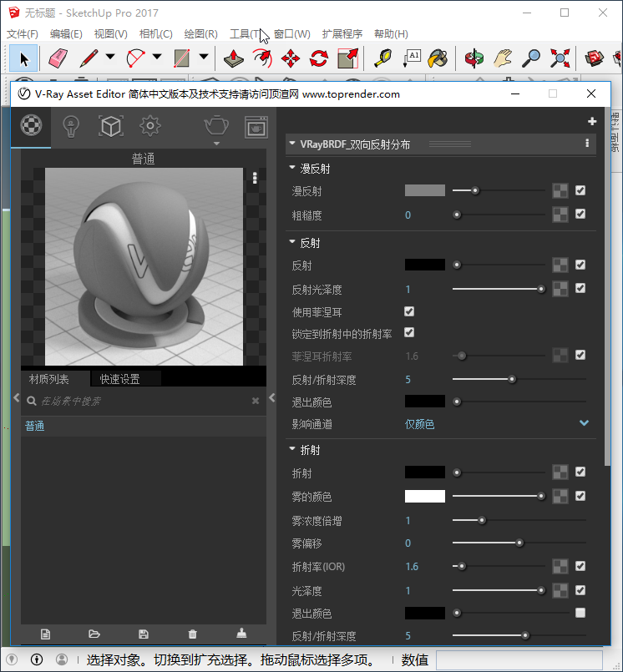Activate the Offset tool

[x=262, y=58]
